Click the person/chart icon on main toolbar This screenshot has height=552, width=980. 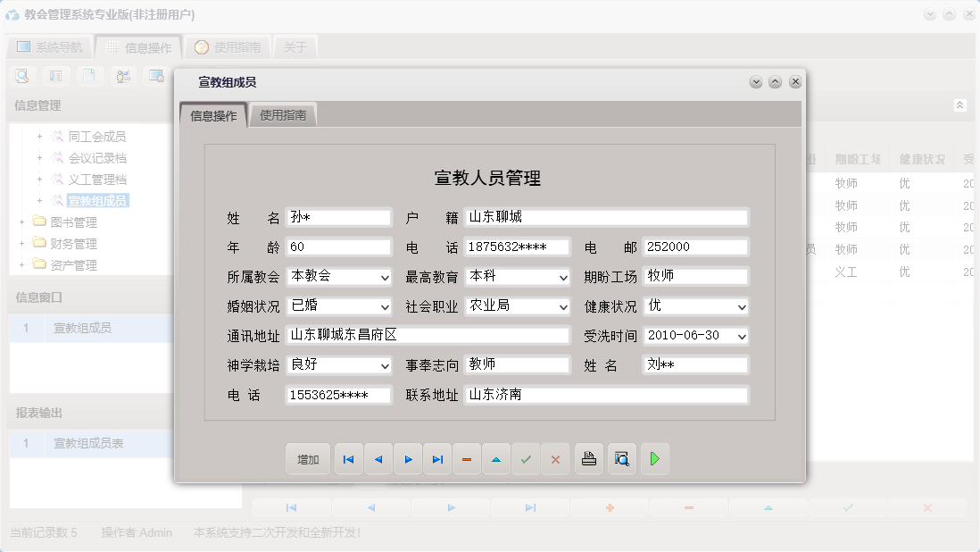[122, 76]
